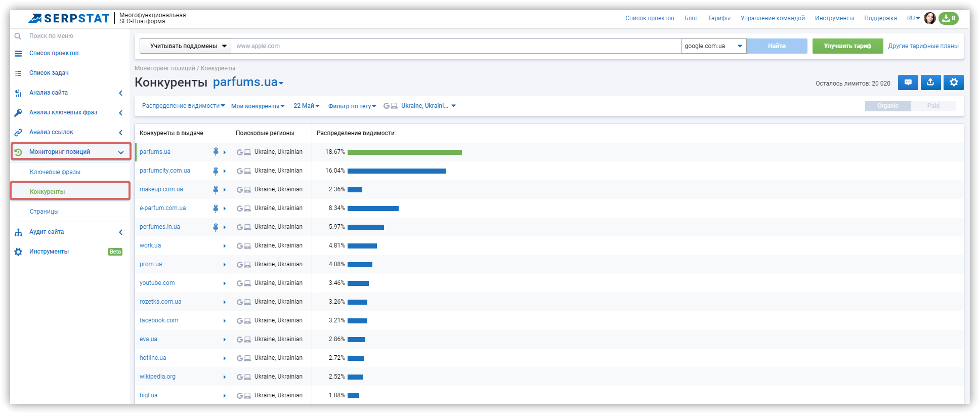Open the 22 Май date dropdown
Image resolution: width=980 pixels, height=414 pixels.
tap(307, 106)
